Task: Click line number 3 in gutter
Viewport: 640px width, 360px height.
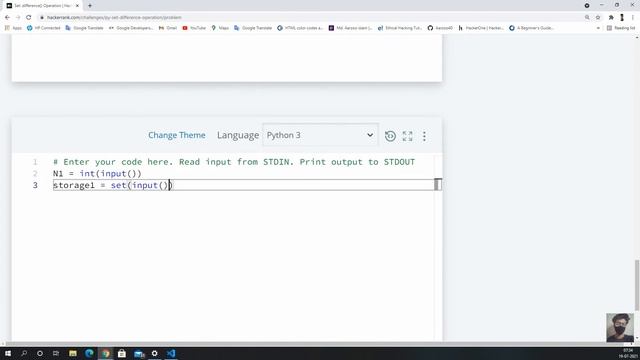Action: (x=35, y=185)
